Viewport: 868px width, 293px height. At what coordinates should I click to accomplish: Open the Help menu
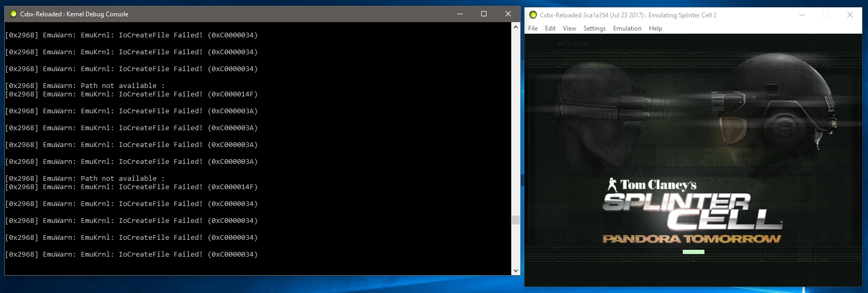[655, 28]
